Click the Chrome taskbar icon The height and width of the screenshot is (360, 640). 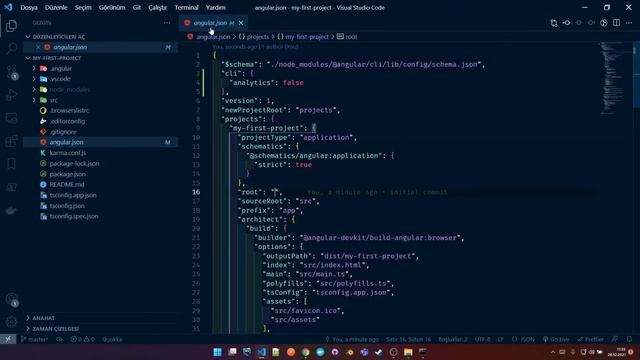click(305, 352)
